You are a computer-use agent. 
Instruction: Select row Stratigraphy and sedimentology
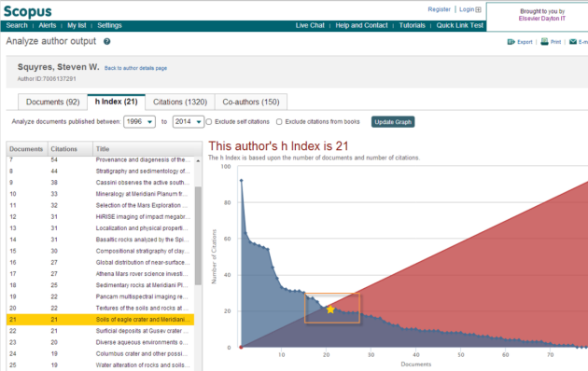(x=101, y=172)
